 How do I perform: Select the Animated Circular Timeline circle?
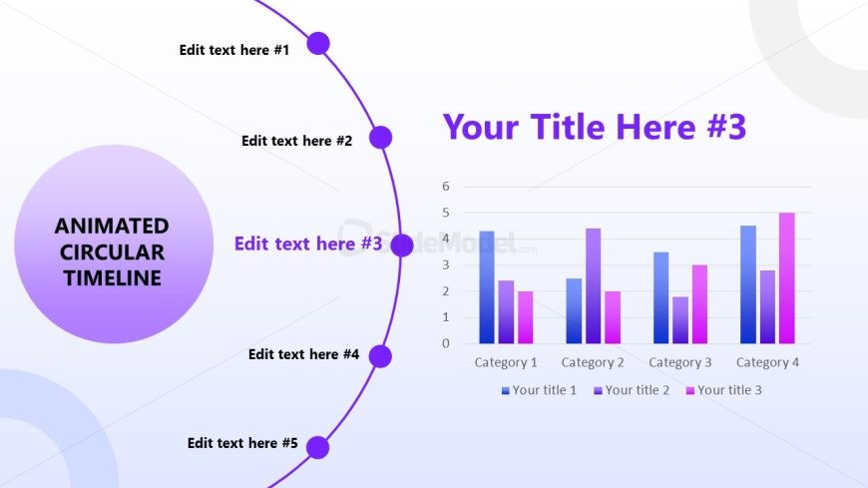tap(113, 244)
